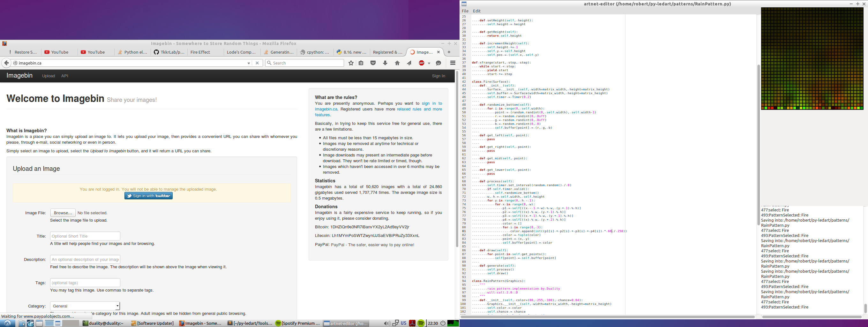
Task: Click API link in Imagebin navbar
Action: click(x=65, y=76)
